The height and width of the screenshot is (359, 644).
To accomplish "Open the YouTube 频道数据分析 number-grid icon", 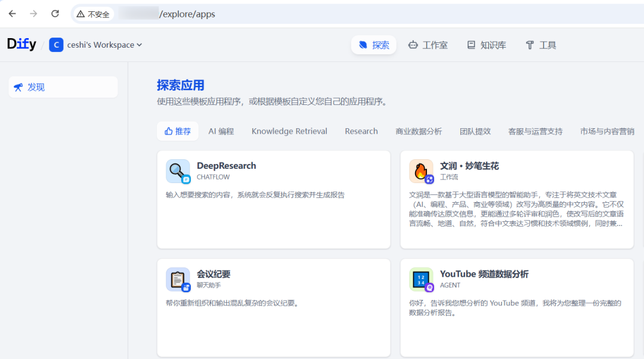I will (x=421, y=279).
